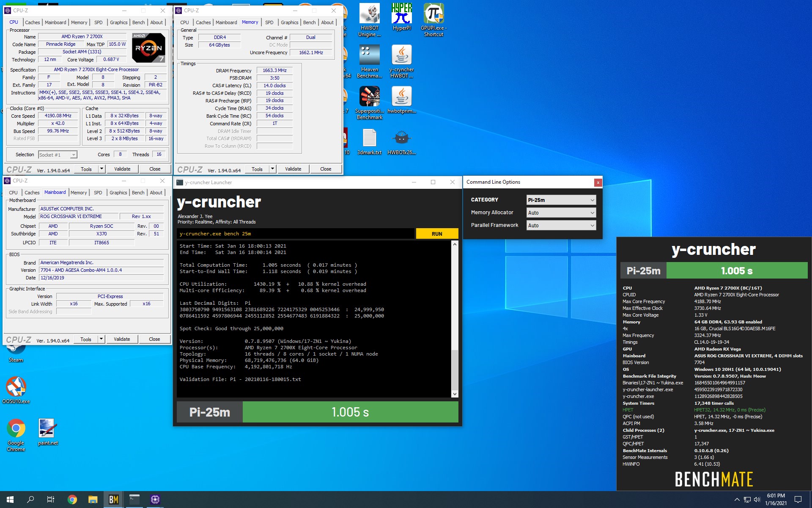
Task: Open HWBOT Unigine desktop shortcut
Action: click(x=370, y=20)
